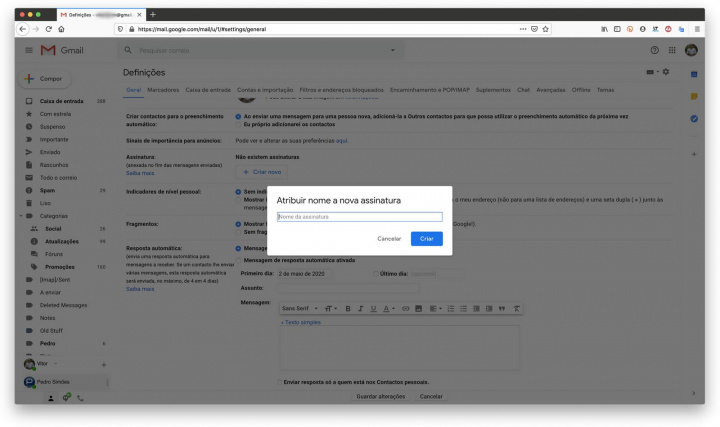This screenshot has height=427, width=720.
Task: Bookmark this page with the star icon
Action: [x=546, y=29]
